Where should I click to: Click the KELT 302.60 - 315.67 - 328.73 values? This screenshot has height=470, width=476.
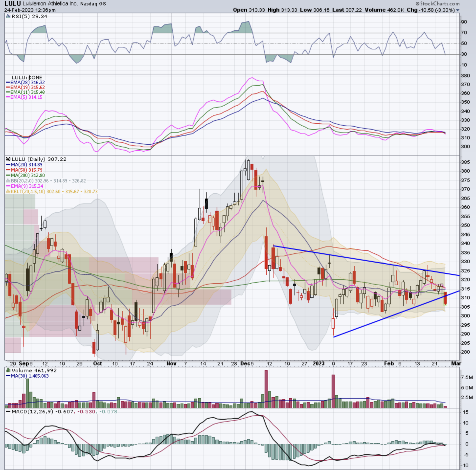[x=72, y=192]
